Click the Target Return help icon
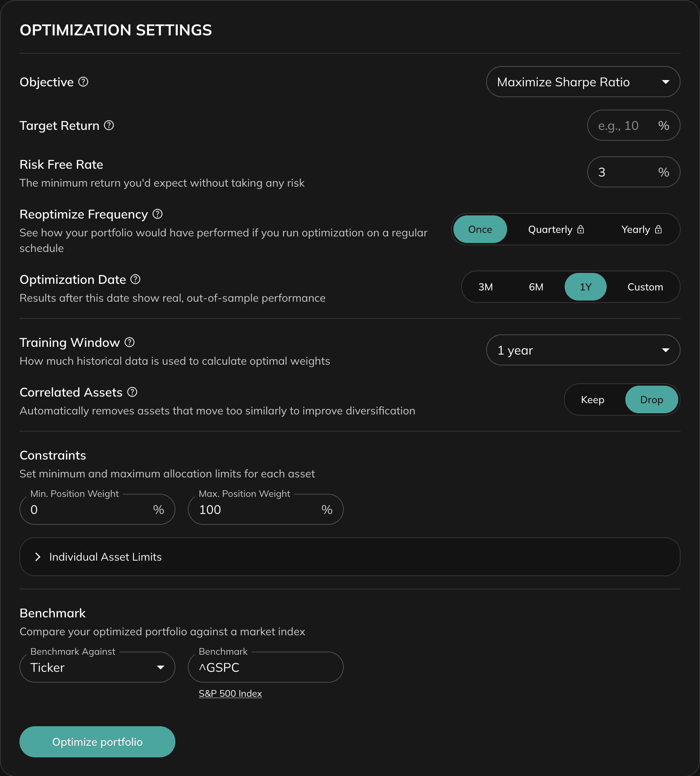This screenshot has height=776, width=700. [x=109, y=125]
